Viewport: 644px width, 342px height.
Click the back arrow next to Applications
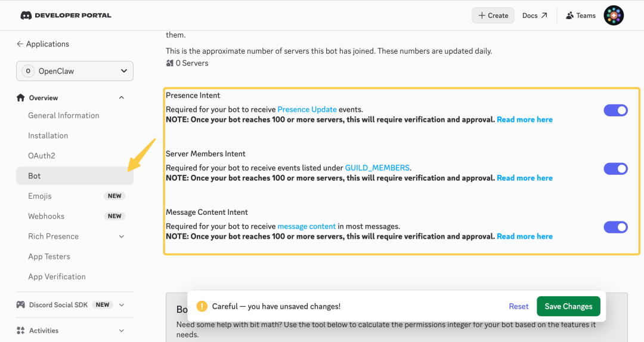click(x=20, y=44)
